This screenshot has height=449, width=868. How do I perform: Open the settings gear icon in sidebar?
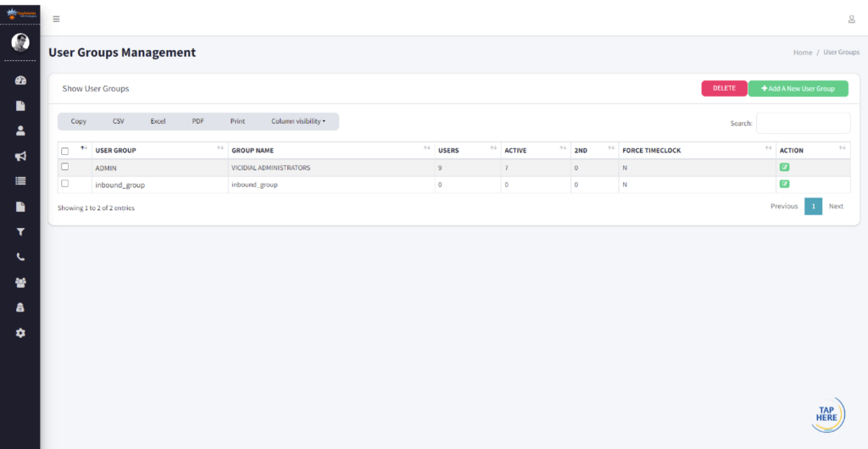click(20, 333)
